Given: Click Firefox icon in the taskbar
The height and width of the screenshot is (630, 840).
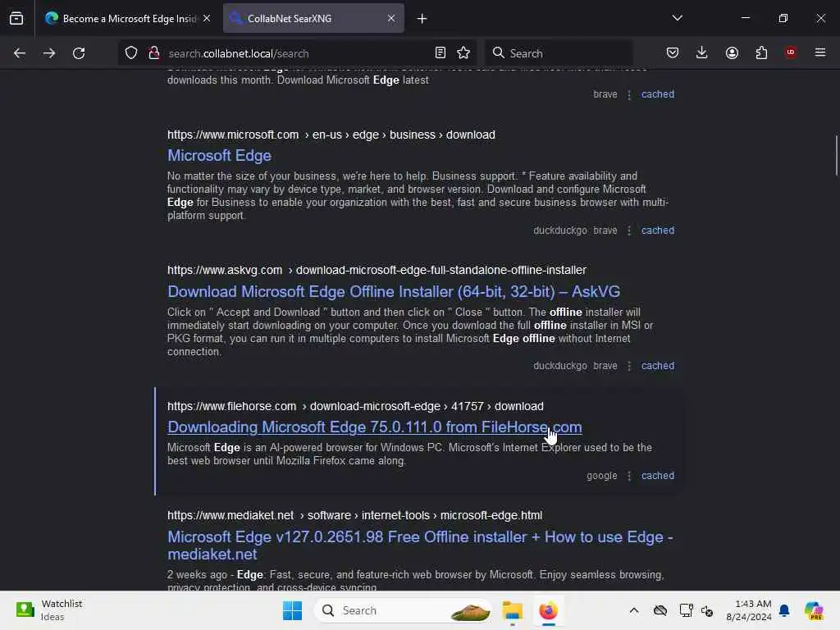Looking at the screenshot, I should 548,610.
